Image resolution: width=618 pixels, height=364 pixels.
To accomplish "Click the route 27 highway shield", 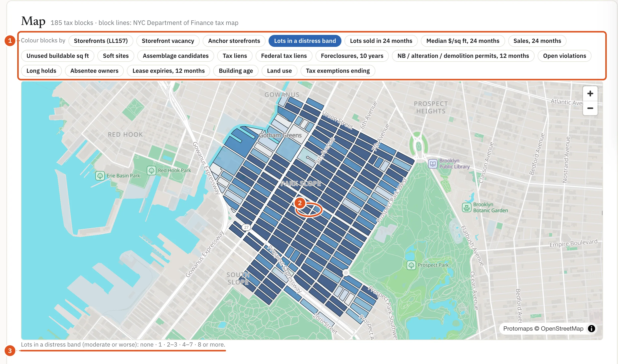I will (246, 227).
